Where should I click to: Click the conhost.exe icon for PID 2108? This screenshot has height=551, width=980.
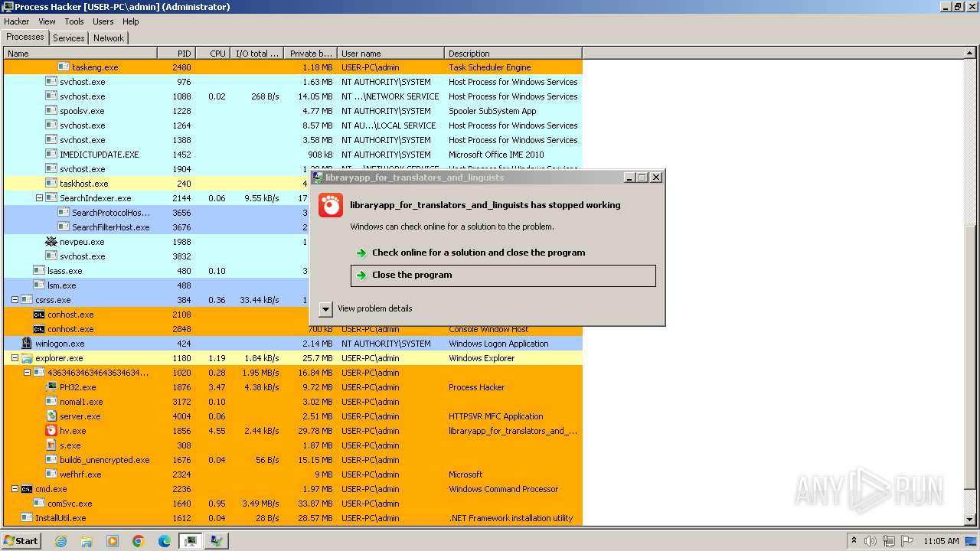click(x=39, y=315)
